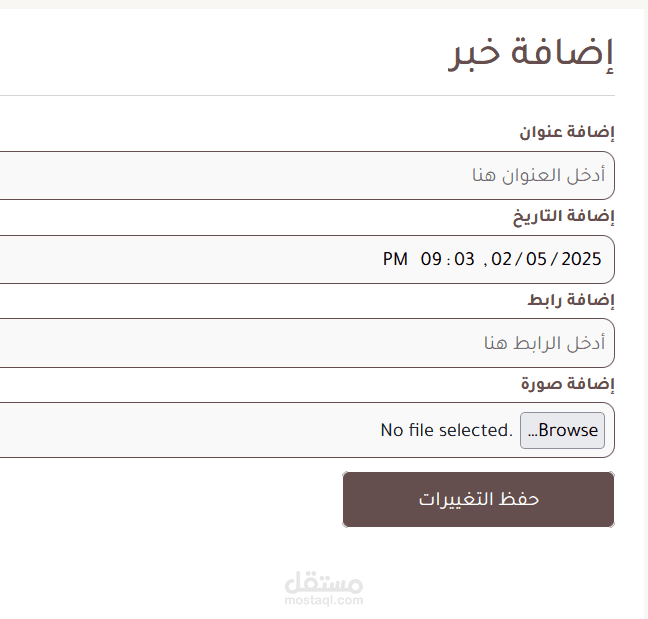Click the إضافة عنوان label

pos(567,132)
